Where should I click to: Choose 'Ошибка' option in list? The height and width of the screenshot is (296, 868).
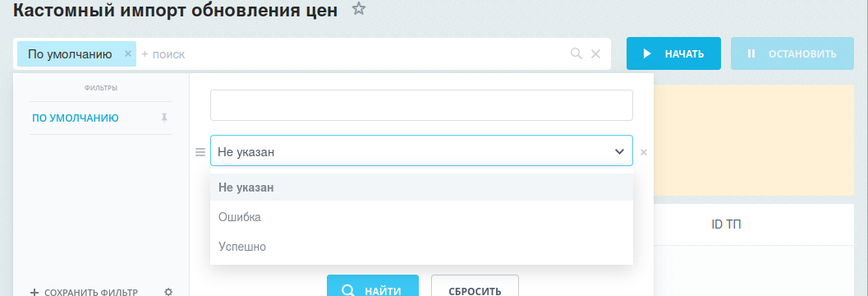[421, 217]
